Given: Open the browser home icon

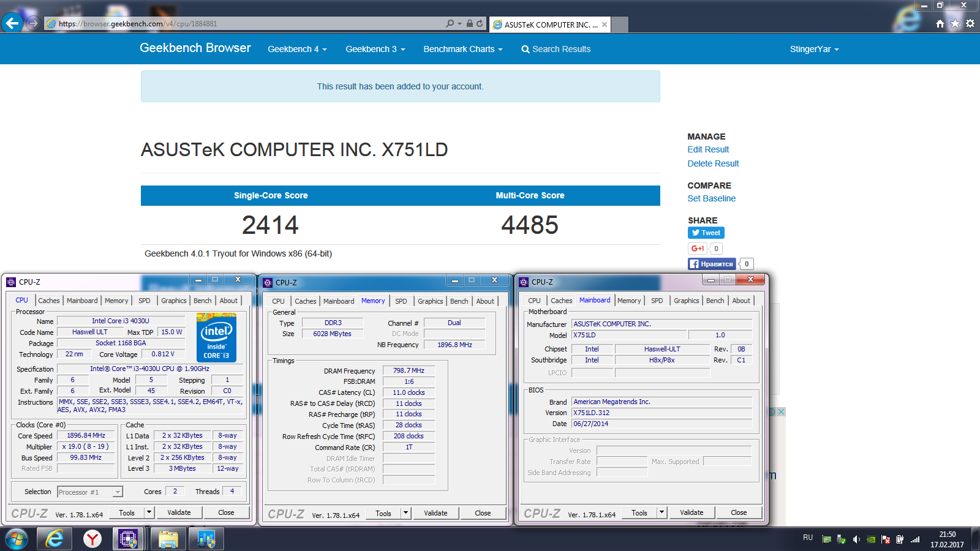Looking at the screenshot, I should point(940,23).
